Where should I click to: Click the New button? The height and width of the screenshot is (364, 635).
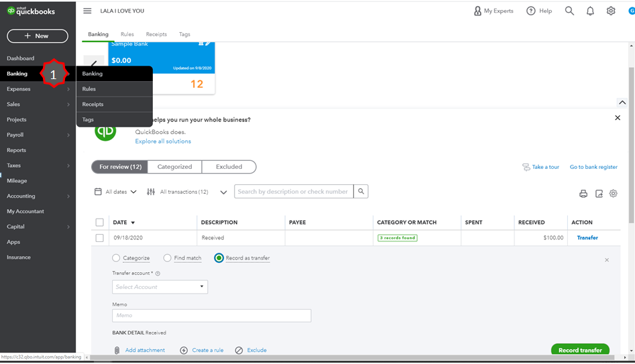[38, 36]
